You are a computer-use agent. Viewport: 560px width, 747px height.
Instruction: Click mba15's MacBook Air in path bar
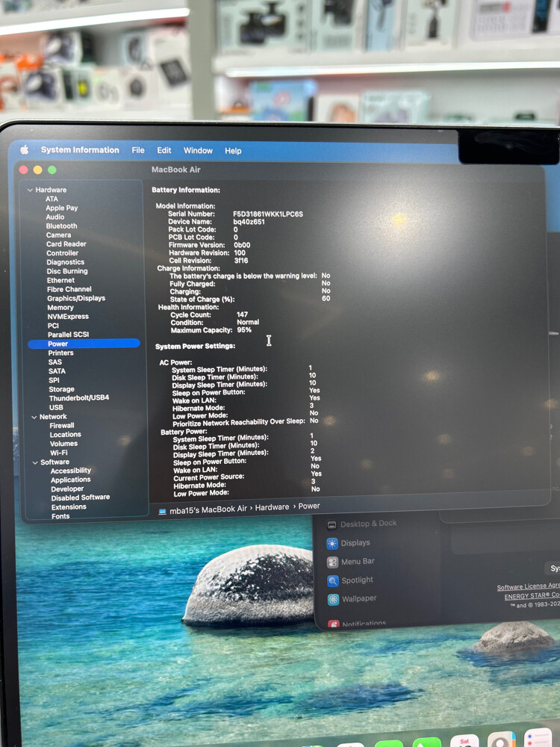[208, 509]
